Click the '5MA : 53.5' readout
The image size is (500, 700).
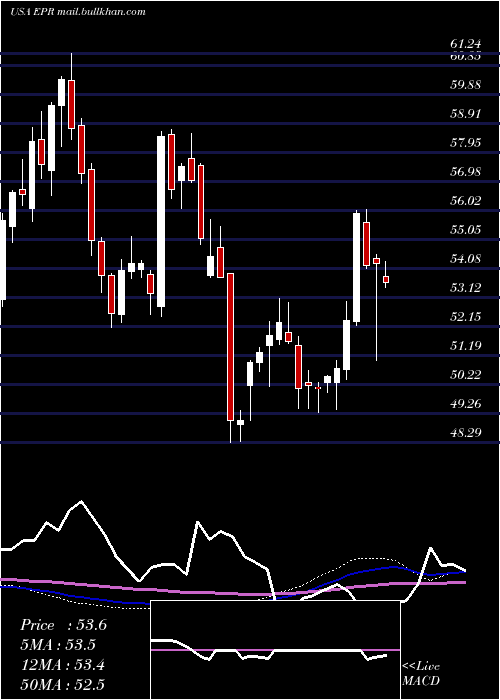pos(58,645)
